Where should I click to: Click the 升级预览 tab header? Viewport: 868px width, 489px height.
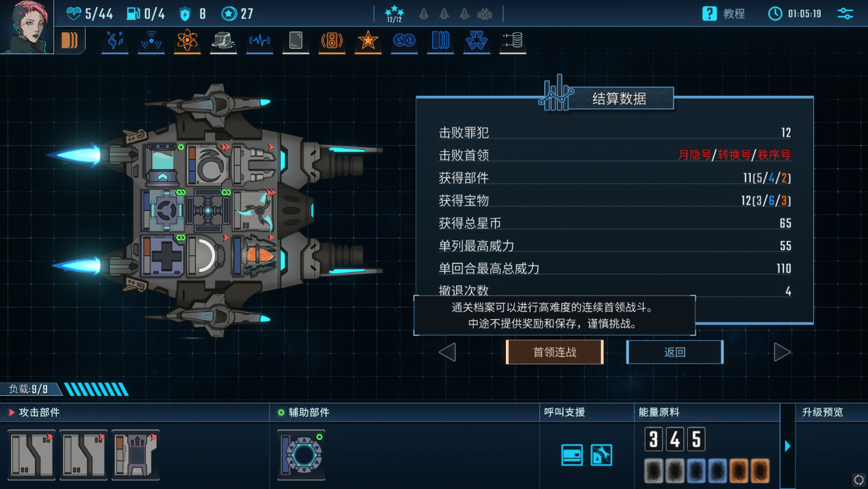(x=822, y=412)
